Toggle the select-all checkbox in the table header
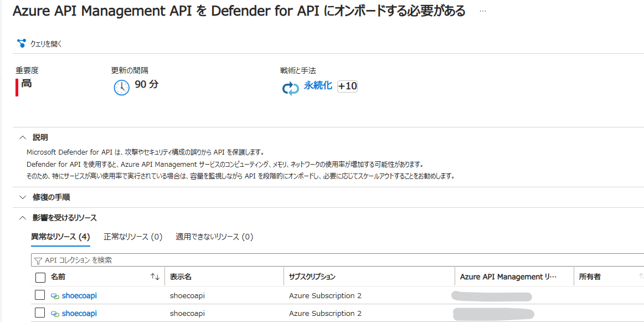Viewport: 644px width, 322px height. pyautogui.click(x=40, y=278)
